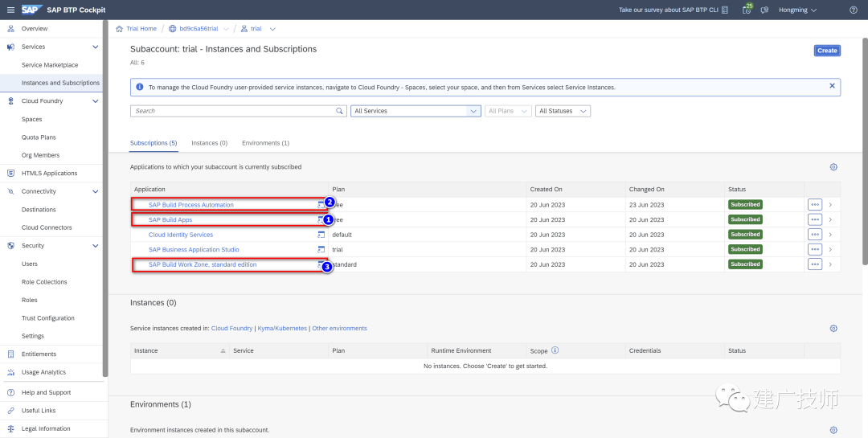Click the SAP logo
This screenshot has height=438, width=868.
click(x=32, y=10)
